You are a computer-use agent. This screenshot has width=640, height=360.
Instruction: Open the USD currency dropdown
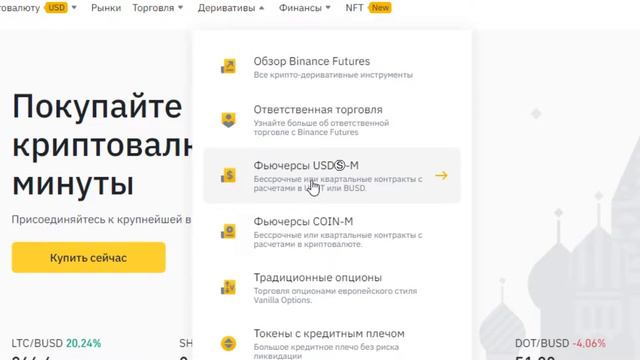[x=61, y=8]
